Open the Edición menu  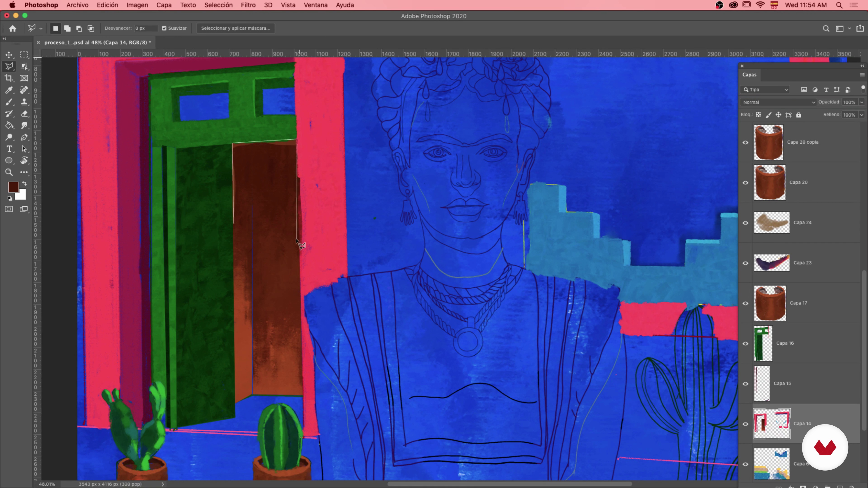(x=108, y=5)
